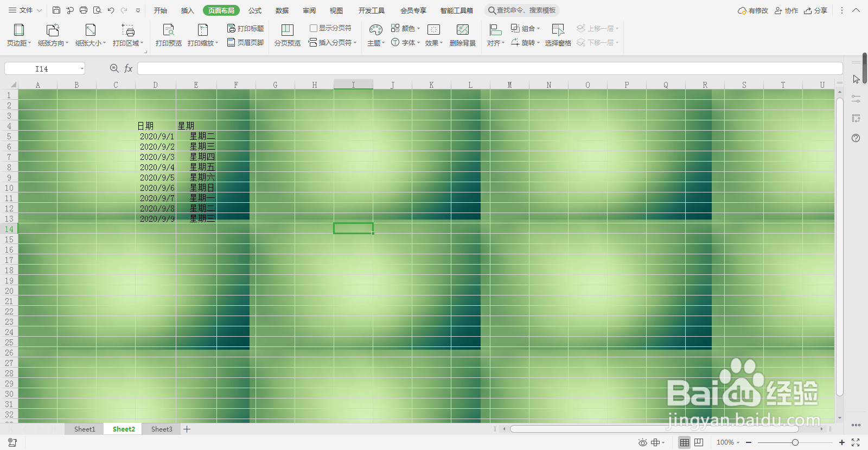868x450 pixels.
Task: Click the zoom slider handle
Action: pos(795,442)
